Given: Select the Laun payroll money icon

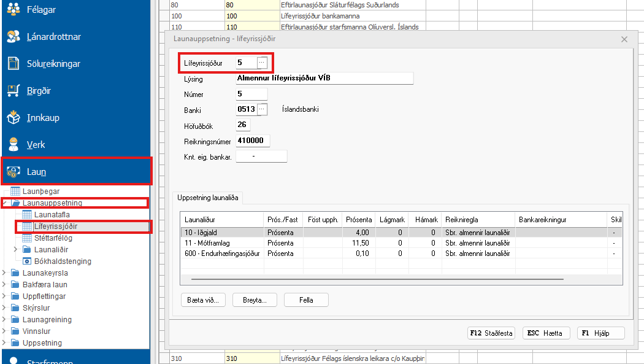Looking at the screenshot, I should pyautogui.click(x=13, y=172).
